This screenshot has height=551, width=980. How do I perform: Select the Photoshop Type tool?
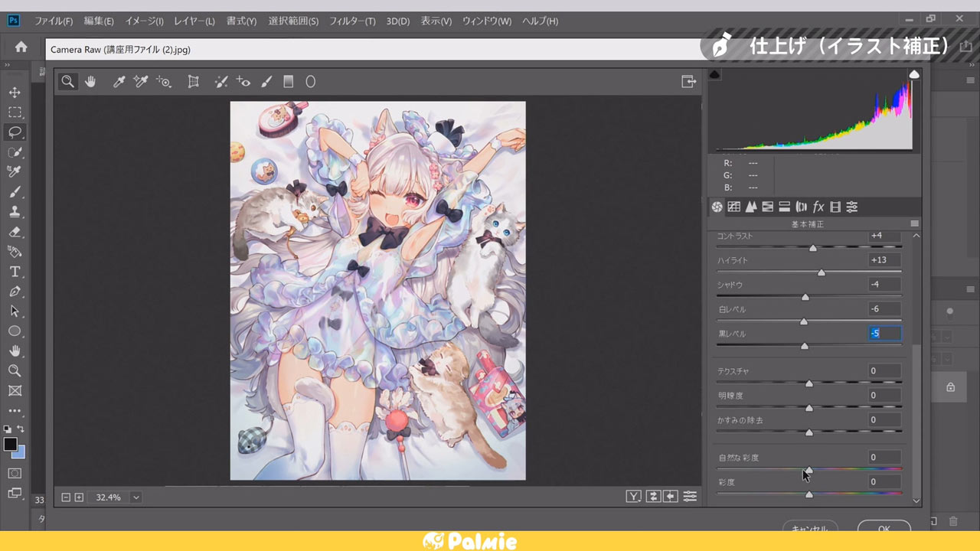tap(15, 272)
